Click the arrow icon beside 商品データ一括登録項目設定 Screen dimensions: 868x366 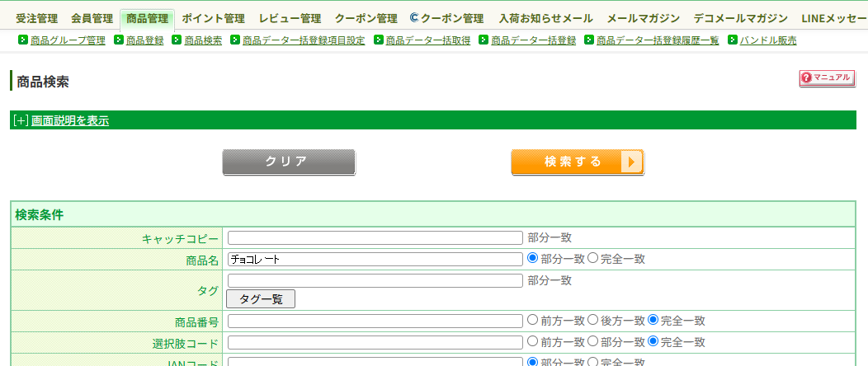pyautogui.click(x=234, y=40)
